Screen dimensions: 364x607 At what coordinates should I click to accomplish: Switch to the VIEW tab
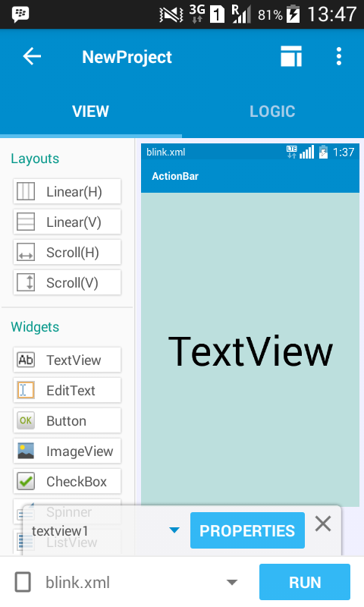[90, 112]
